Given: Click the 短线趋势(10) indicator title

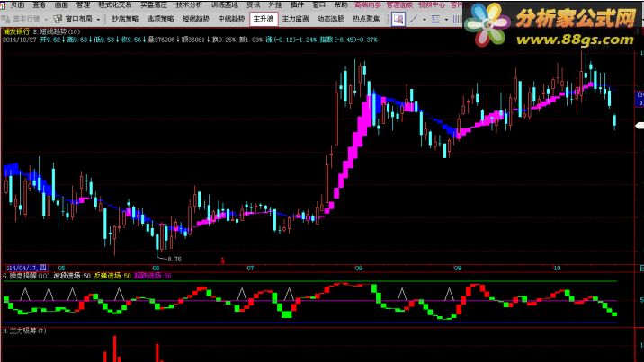Looking at the screenshot, I should tap(60, 31).
